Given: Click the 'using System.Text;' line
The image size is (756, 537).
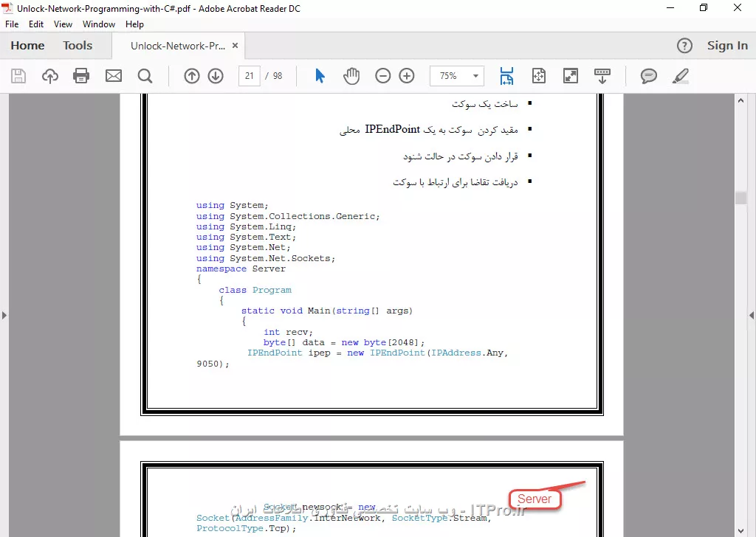Looking at the screenshot, I should click(246, 237).
